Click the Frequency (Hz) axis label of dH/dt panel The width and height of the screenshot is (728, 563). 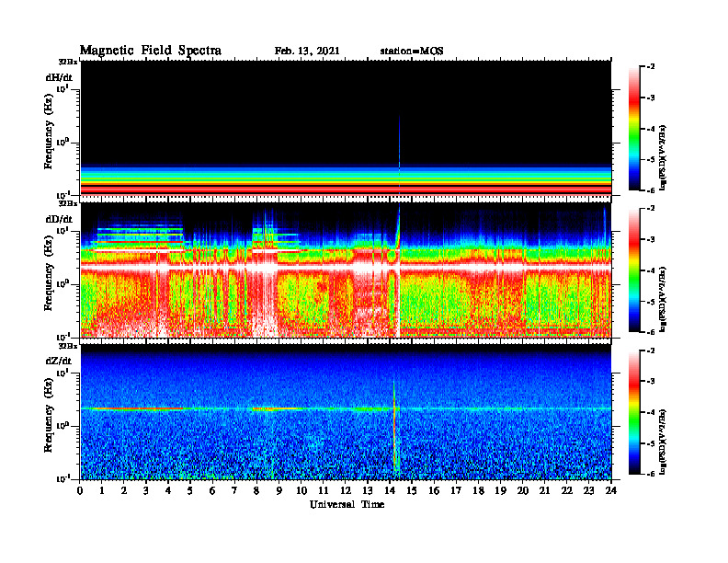click(49, 132)
